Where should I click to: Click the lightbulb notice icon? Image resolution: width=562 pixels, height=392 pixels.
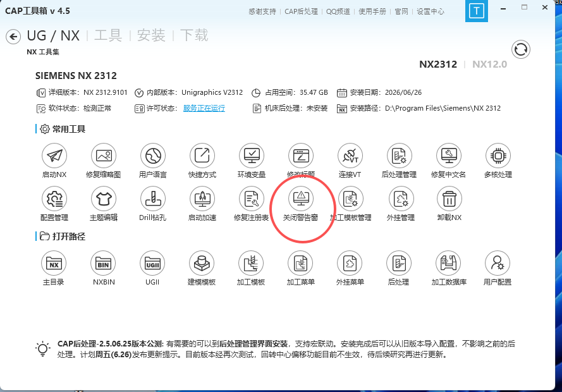point(42,348)
